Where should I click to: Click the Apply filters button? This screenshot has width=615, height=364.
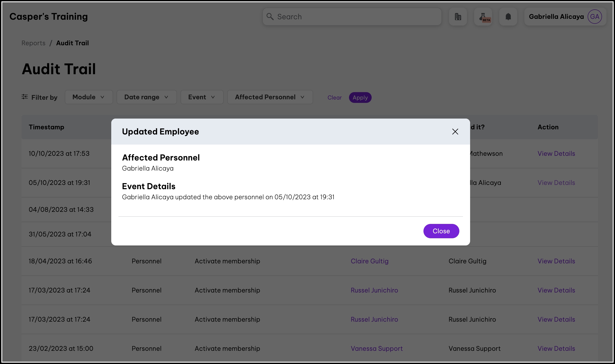tap(360, 98)
